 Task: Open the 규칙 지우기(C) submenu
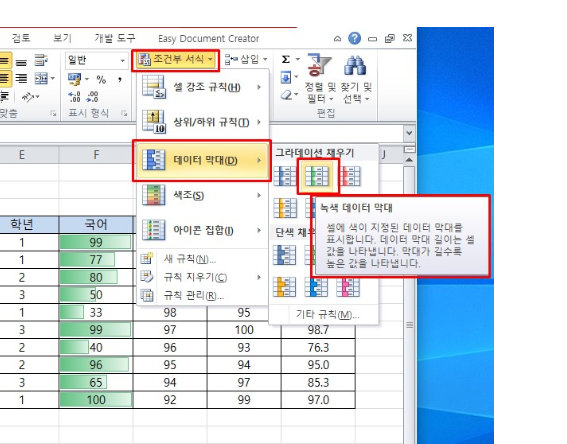[x=203, y=277]
